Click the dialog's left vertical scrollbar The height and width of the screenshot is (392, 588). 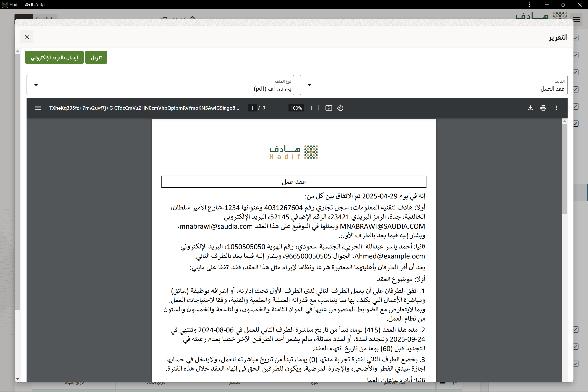[x=18, y=182]
